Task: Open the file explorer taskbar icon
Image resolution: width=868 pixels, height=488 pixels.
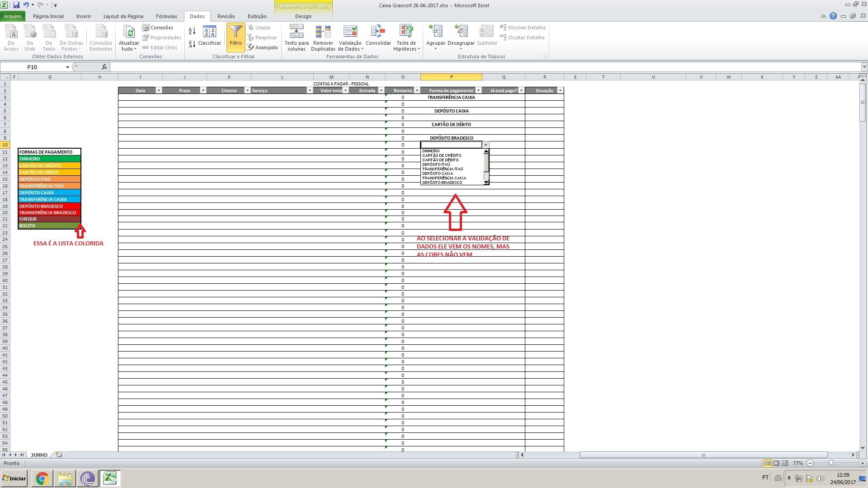Action: click(65, 478)
